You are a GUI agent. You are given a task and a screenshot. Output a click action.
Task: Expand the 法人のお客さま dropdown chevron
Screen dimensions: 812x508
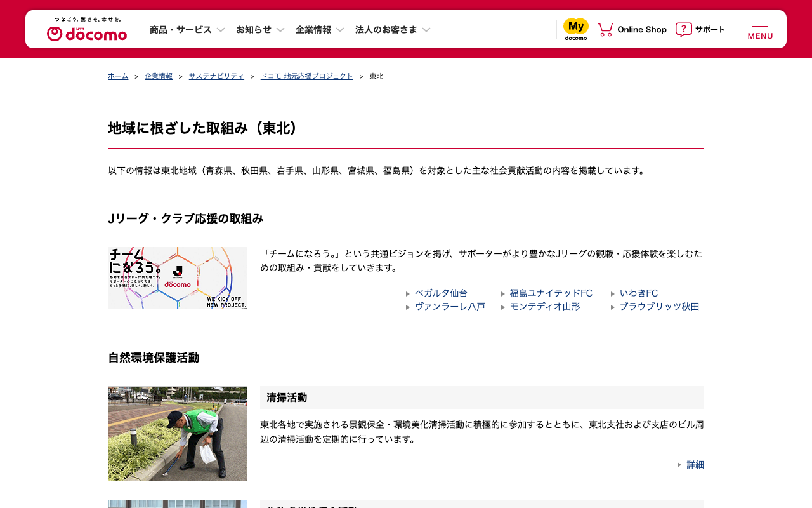point(426,30)
